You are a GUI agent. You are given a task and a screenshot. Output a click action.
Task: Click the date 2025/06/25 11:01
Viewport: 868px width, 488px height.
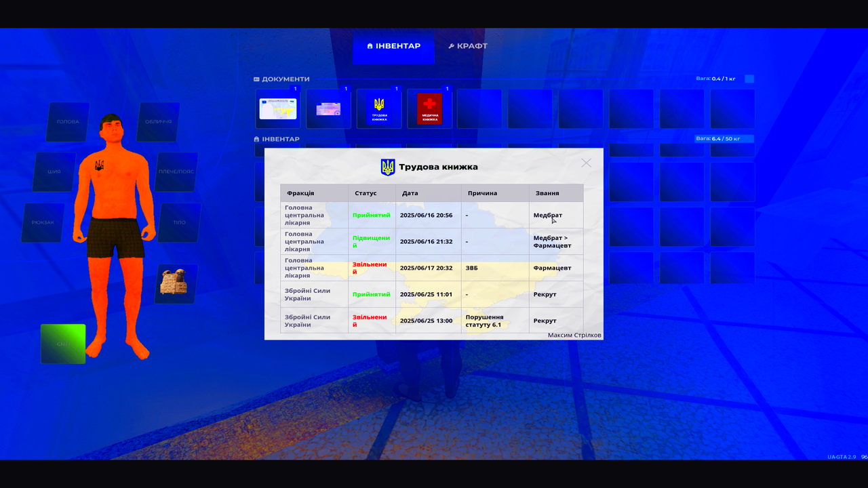427,294
